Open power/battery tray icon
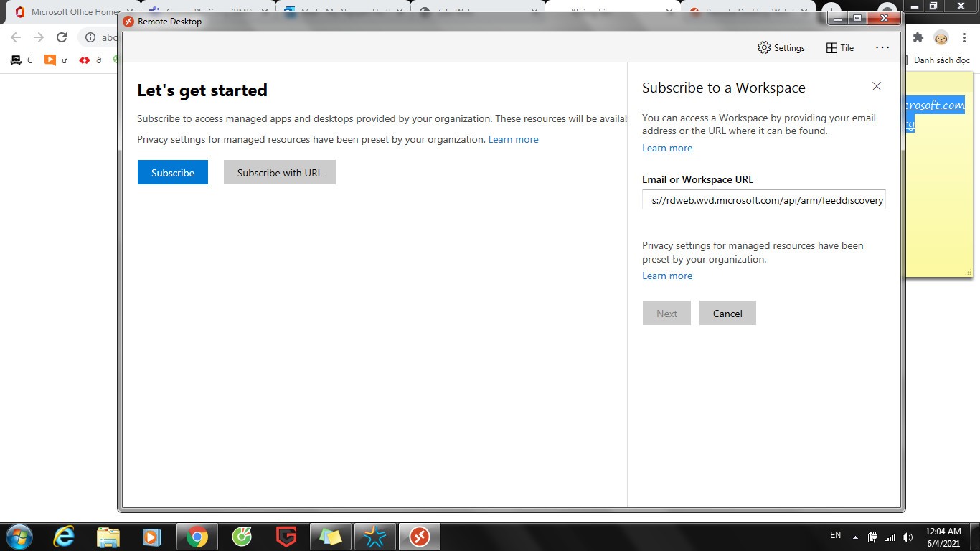The width and height of the screenshot is (980, 551). coord(873,537)
